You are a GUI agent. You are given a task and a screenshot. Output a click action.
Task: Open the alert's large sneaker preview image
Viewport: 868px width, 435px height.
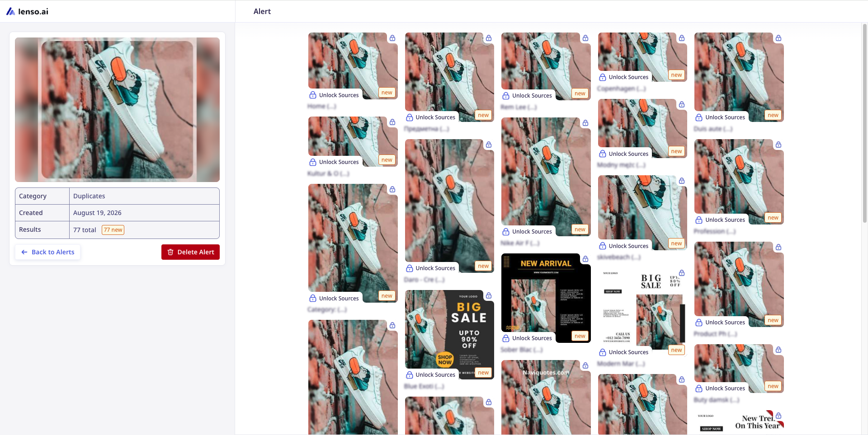[117, 110]
